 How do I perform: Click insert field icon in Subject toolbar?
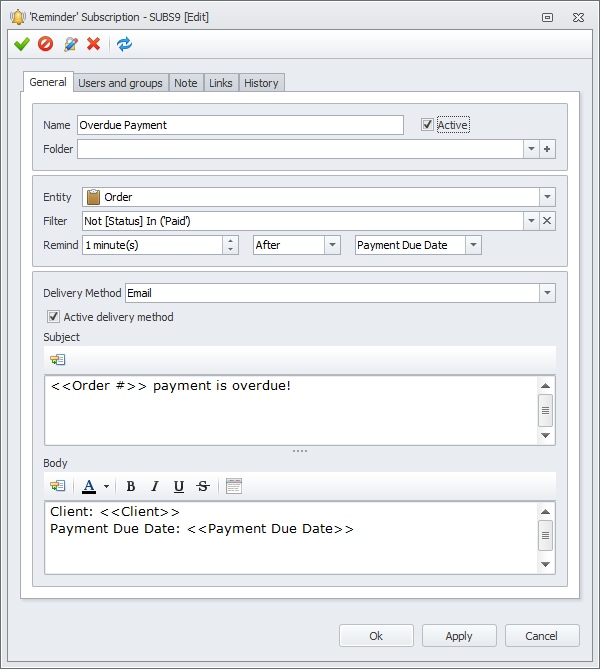(x=57, y=360)
